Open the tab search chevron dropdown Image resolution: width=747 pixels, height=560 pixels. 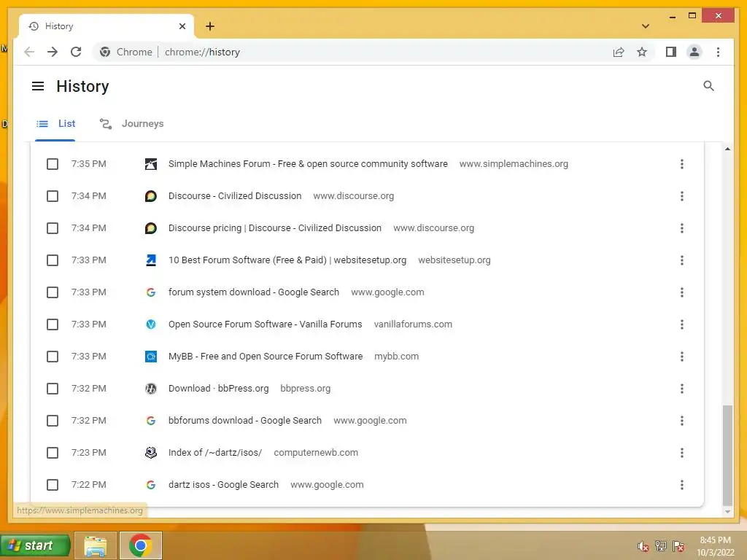click(645, 26)
